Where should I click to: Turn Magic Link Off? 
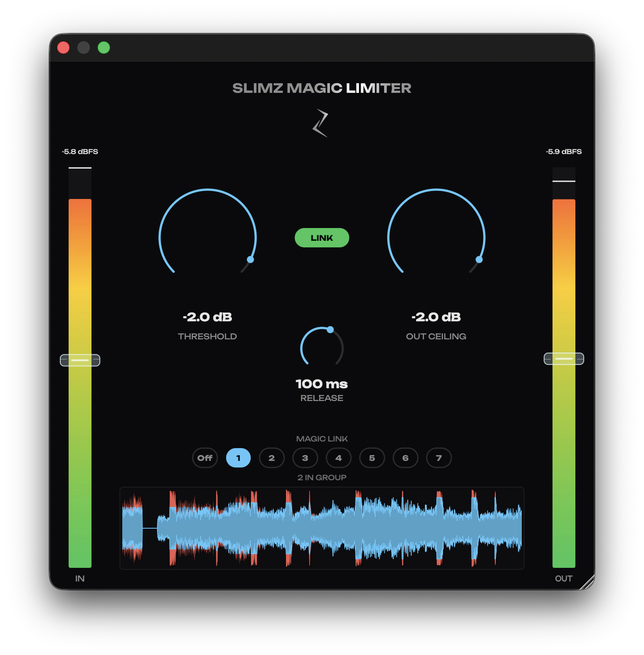click(x=205, y=458)
